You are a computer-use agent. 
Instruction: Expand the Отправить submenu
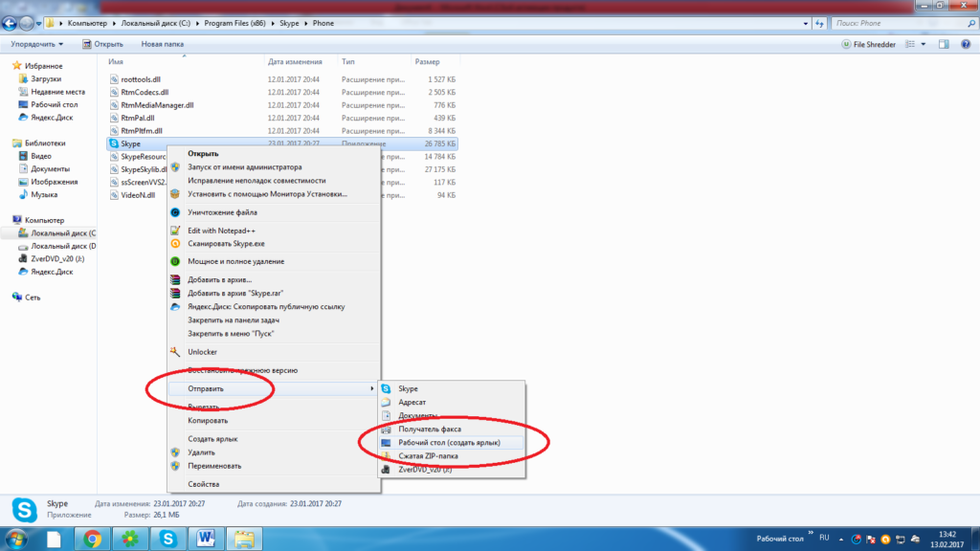point(274,388)
